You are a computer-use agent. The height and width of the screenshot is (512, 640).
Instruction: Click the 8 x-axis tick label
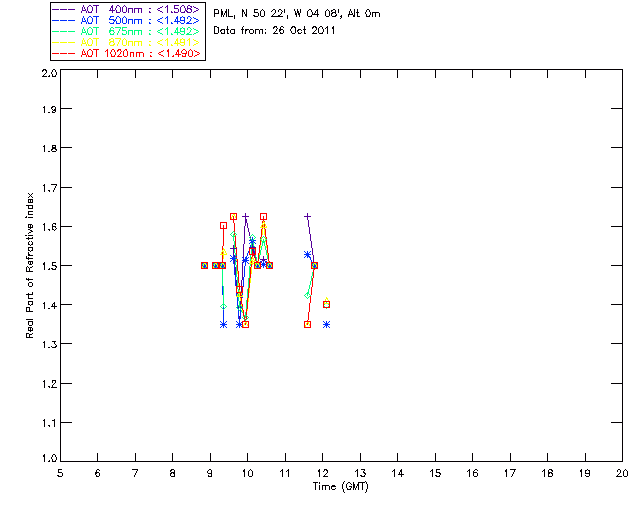click(x=173, y=473)
